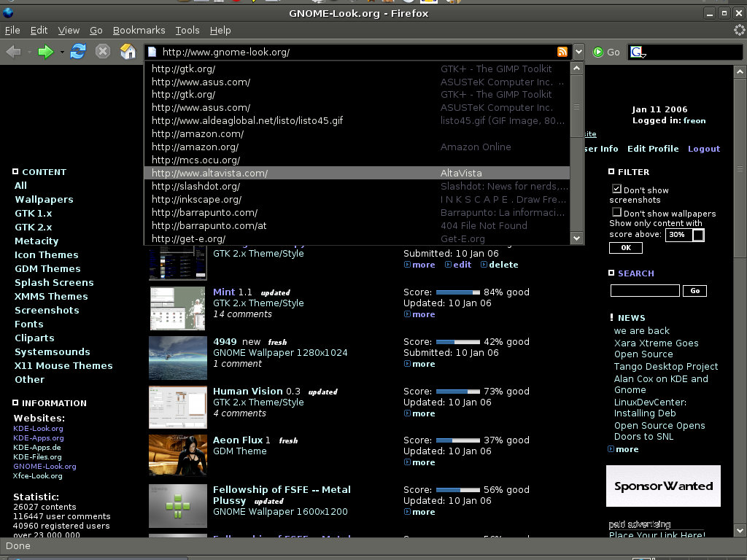The image size is (747, 560).
Task: Select http://www.altavista.com/ from history list
Action: (357, 174)
